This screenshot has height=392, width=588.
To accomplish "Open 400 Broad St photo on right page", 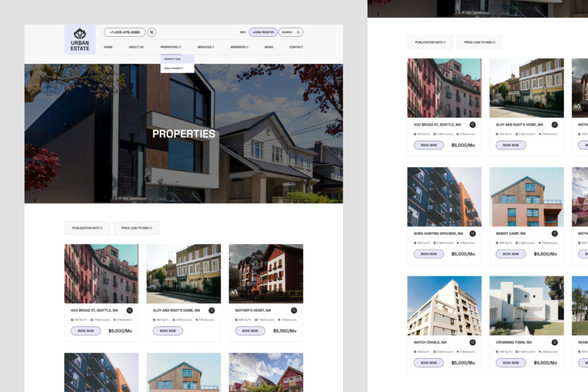I will tap(444, 88).
